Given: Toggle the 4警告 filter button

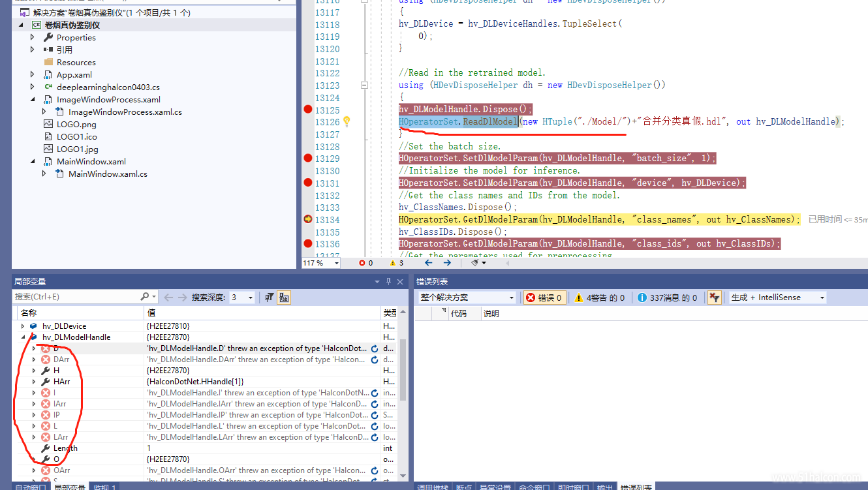Looking at the screenshot, I should [600, 298].
